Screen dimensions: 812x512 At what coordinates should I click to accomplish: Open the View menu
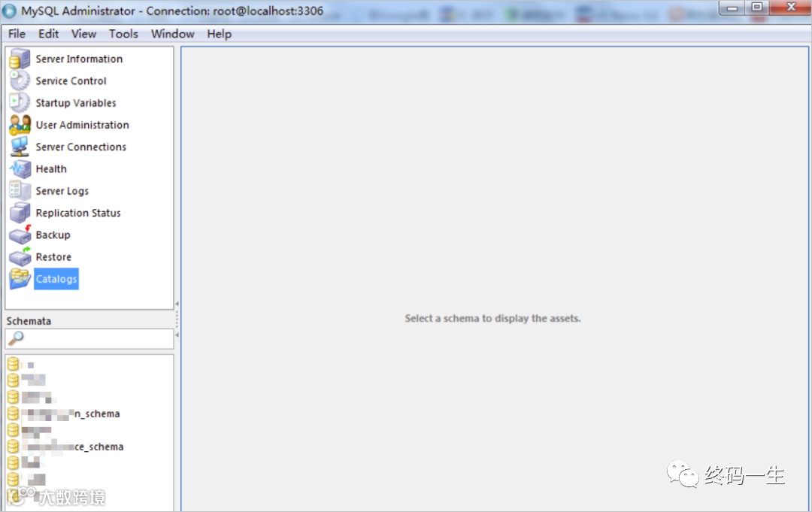point(83,34)
